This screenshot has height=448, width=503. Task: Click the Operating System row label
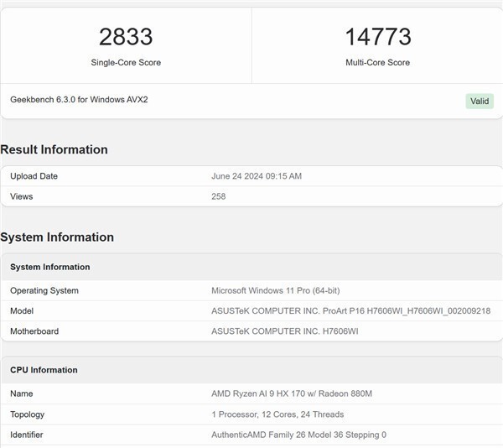pyautogui.click(x=44, y=290)
